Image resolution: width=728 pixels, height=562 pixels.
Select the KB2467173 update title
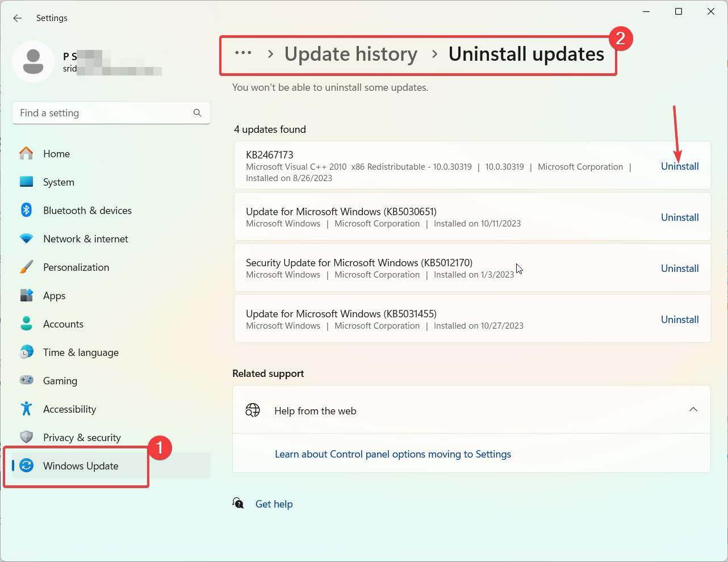coord(269,154)
